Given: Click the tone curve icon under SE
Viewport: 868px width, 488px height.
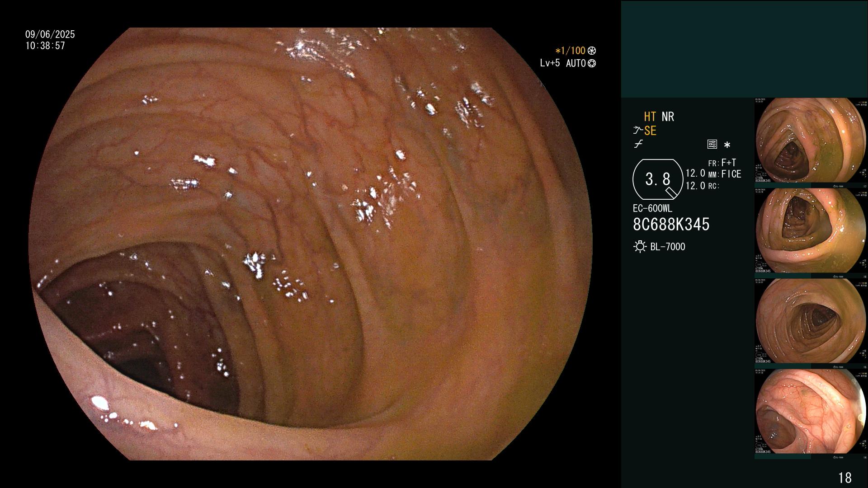Looking at the screenshot, I should tap(638, 144).
